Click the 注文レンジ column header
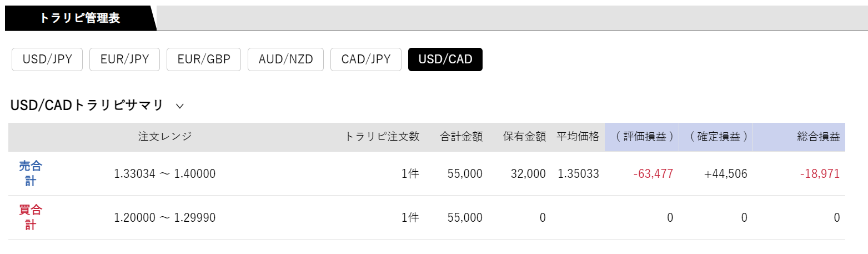The image size is (868, 254). click(165, 137)
